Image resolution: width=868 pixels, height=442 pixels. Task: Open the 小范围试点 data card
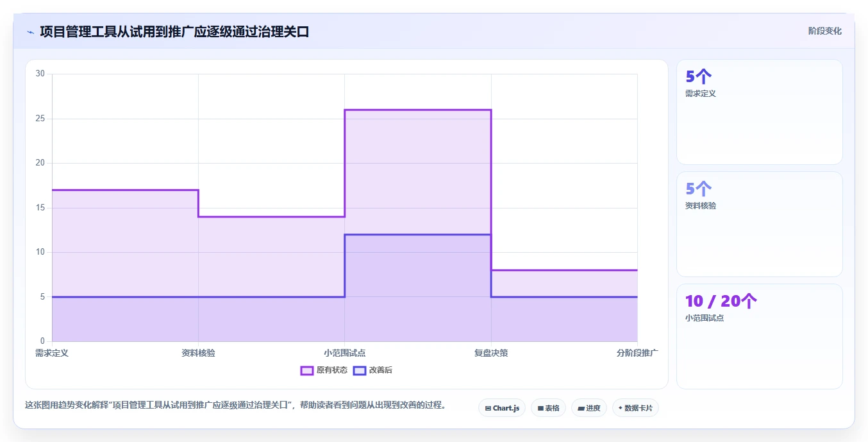coord(760,336)
